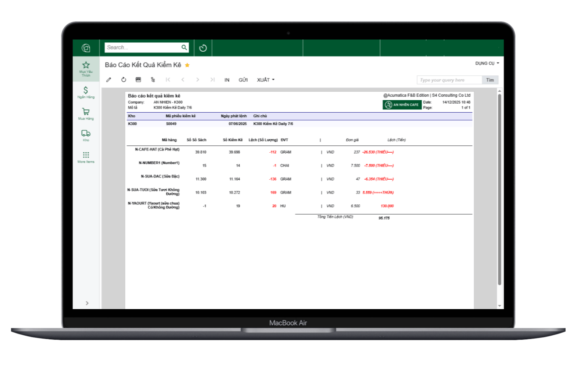The image size is (588, 368).
Task: Click the report groups tree icon
Action: 153,80
